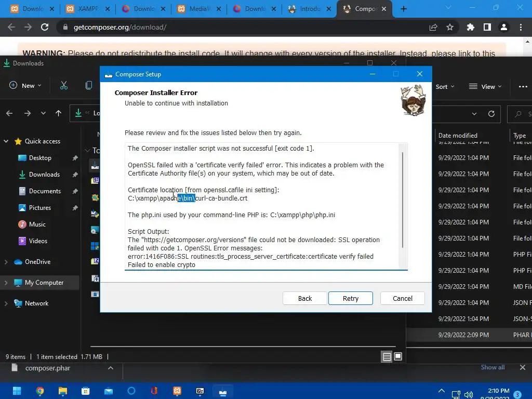Click File Explorer back arrow
The height and width of the screenshot is (399, 532).
click(9, 113)
